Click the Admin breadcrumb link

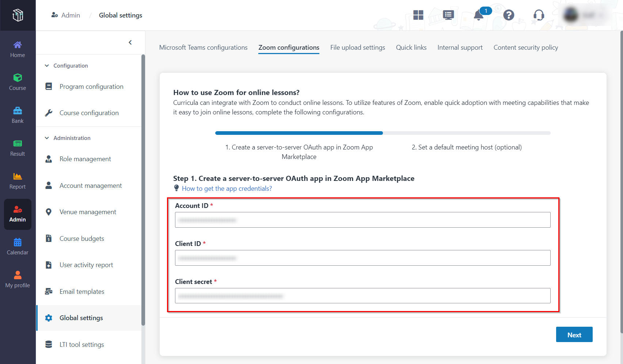pyautogui.click(x=66, y=15)
